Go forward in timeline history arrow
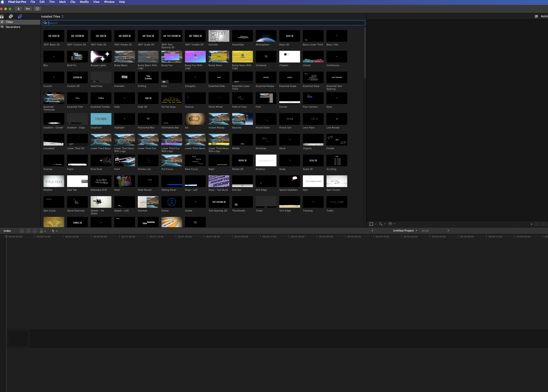 tap(448, 230)
